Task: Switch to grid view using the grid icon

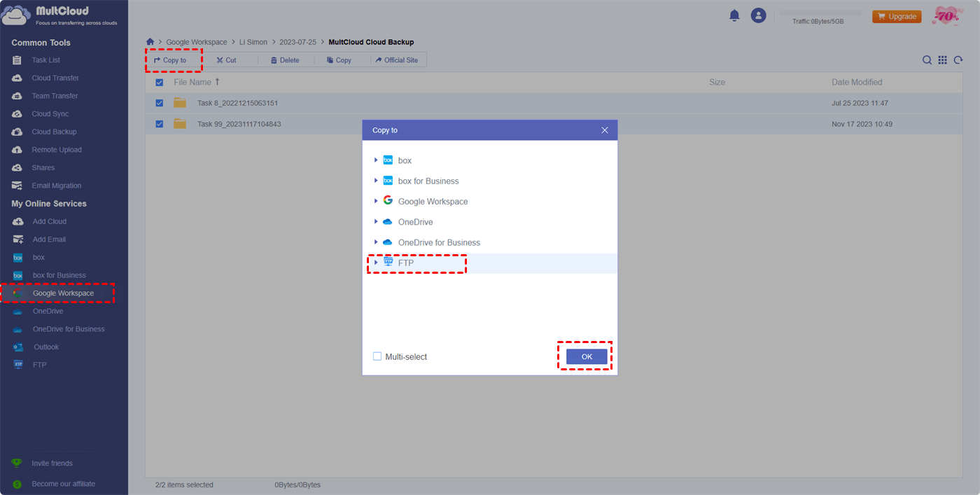Action: [942, 60]
